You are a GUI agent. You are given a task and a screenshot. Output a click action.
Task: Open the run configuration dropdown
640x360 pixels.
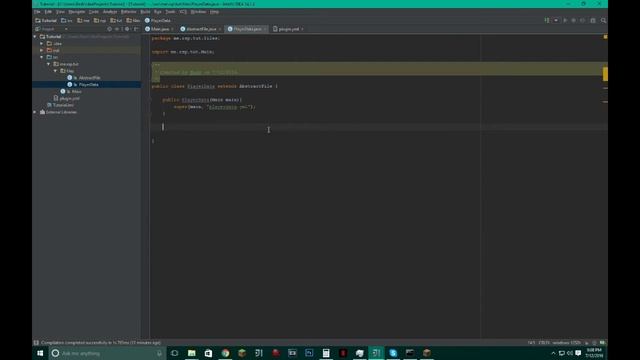(x=556, y=20)
